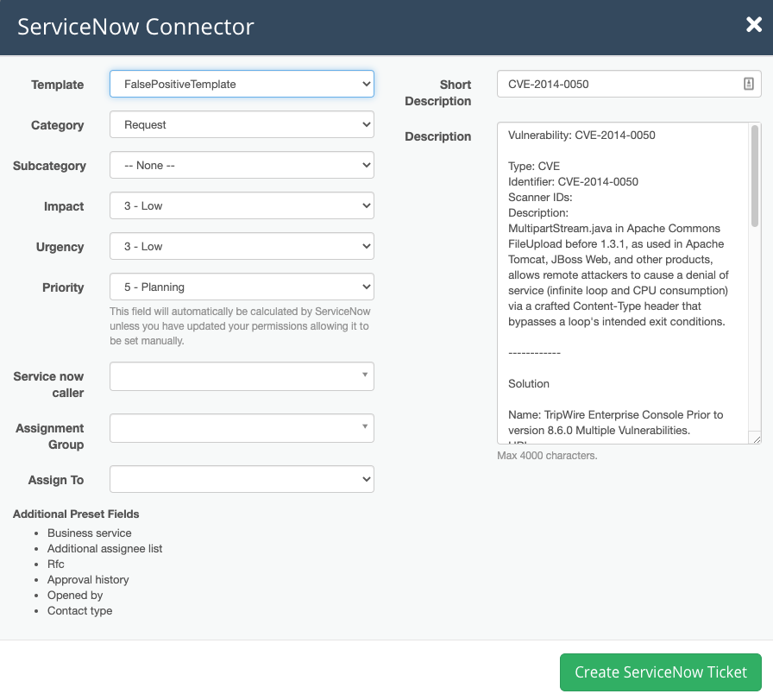773x700 pixels.
Task: Click the 'Additional assignee list' item
Action: [x=104, y=549]
